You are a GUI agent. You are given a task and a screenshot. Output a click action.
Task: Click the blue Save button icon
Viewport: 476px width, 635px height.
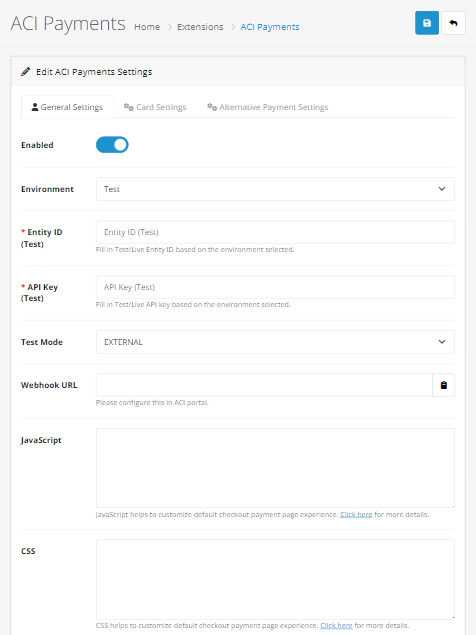coord(427,23)
